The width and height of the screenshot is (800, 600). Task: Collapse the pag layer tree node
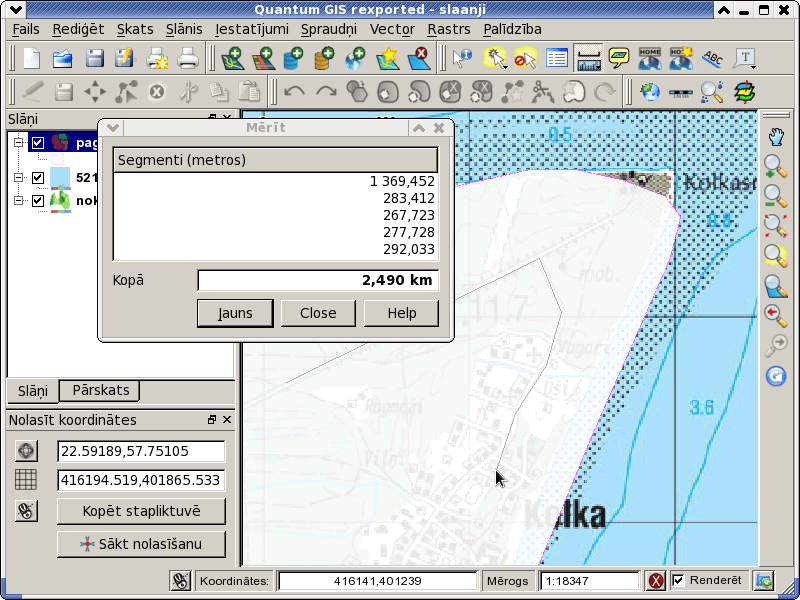click(x=18, y=142)
